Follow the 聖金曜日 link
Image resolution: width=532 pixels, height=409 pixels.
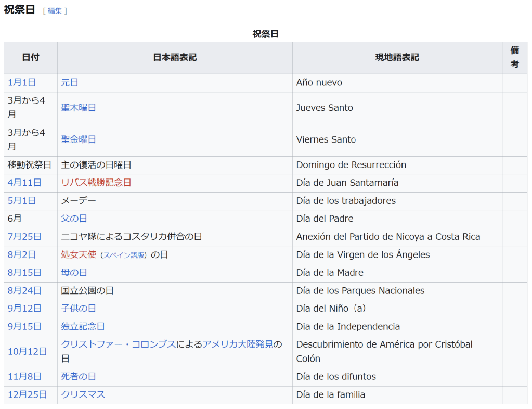79,140
